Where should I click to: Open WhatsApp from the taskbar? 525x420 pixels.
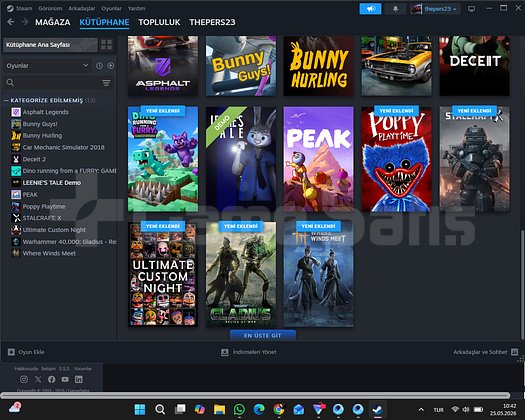239,409
